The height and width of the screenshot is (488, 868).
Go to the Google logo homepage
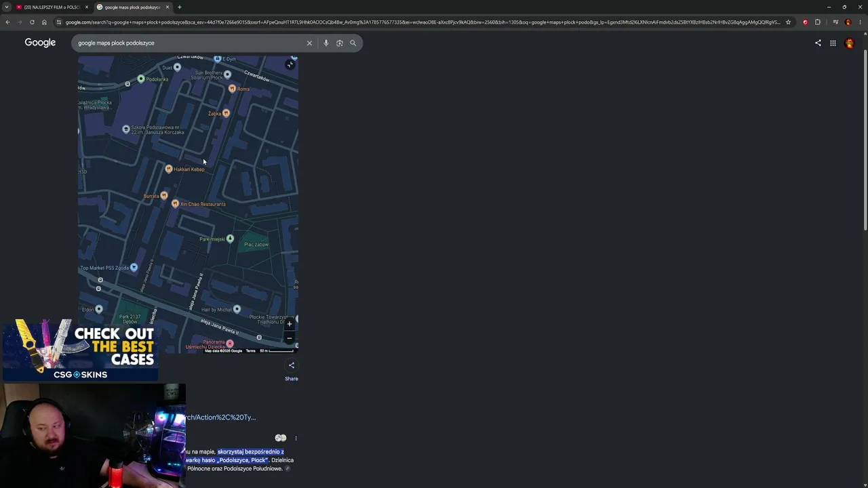40,43
